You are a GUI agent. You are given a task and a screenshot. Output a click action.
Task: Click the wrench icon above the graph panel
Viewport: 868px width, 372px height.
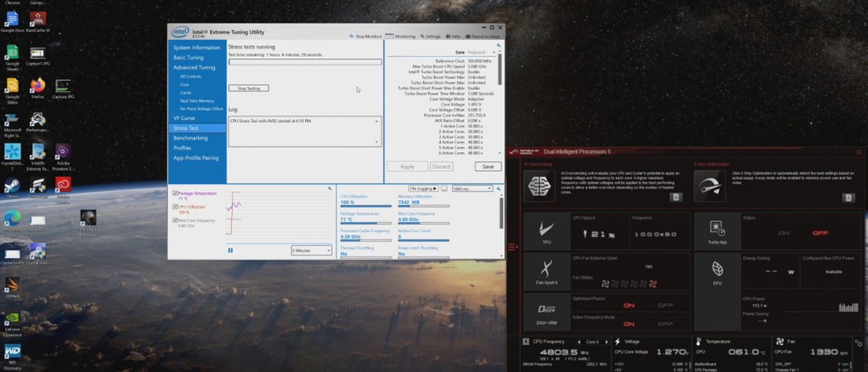pyautogui.click(x=329, y=188)
